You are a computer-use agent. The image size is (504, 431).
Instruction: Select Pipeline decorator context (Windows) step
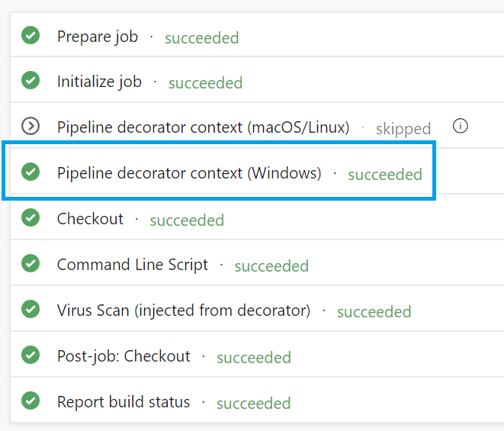pos(189,173)
